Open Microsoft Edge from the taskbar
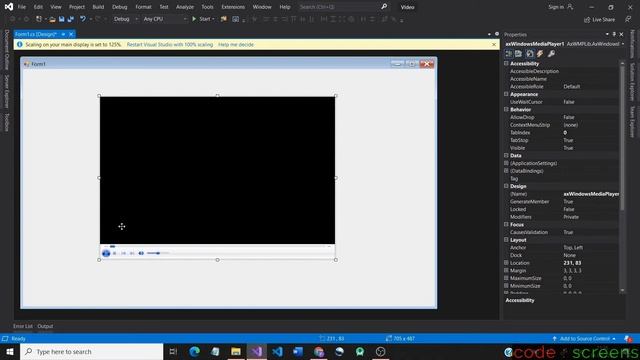This screenshot has height=360, width=640. pos(195,351)
